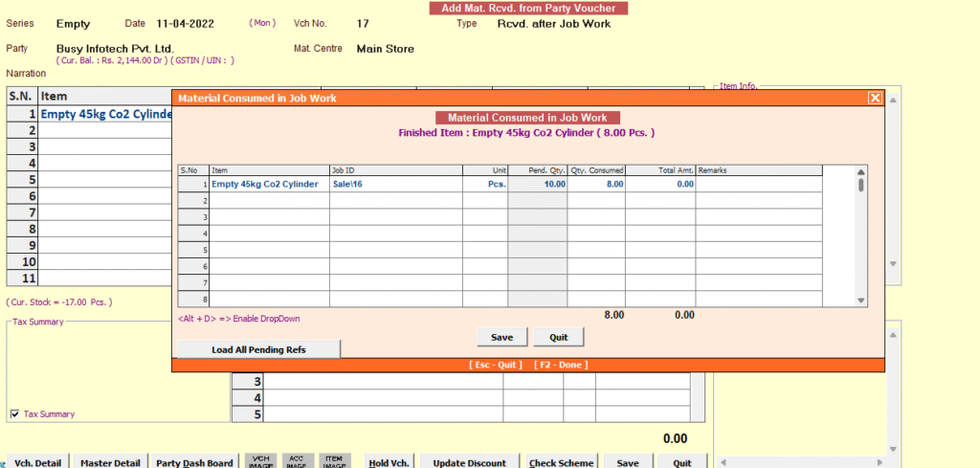The width and height of the screenshot is (980, 468).
Task: Click Load All Pending Refs button
Action: (x=258, y=349)
